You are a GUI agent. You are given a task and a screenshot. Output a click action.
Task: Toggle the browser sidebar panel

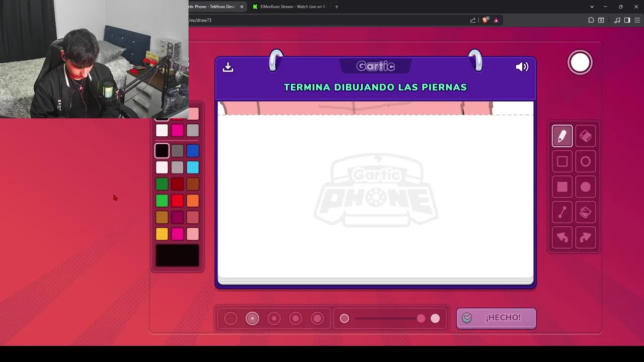[627, 20]
